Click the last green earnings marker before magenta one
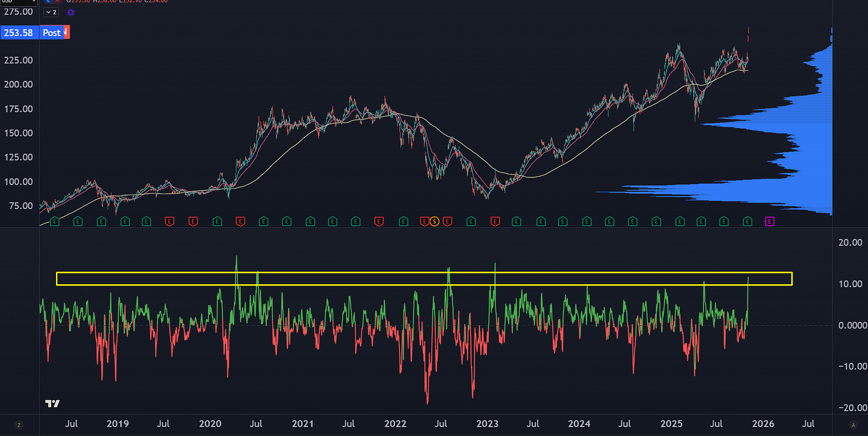868x436 pixels. tap(748, 222)
